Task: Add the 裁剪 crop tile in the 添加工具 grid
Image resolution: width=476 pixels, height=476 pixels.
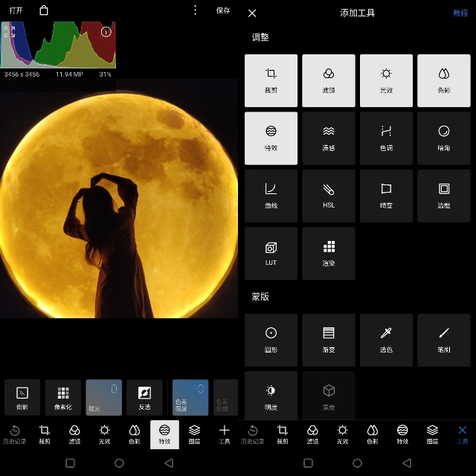Action: coord(271,81)
